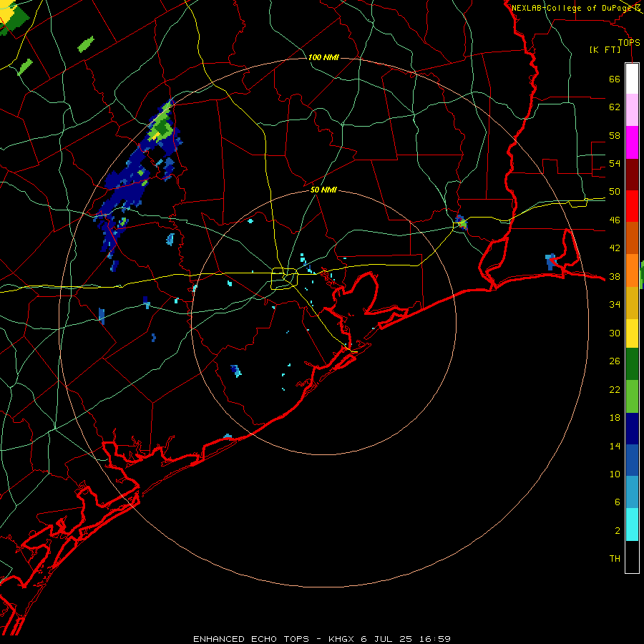Select legend value 30
The width and height of the screenshot is (644, 644).
[x=615, y=333]
